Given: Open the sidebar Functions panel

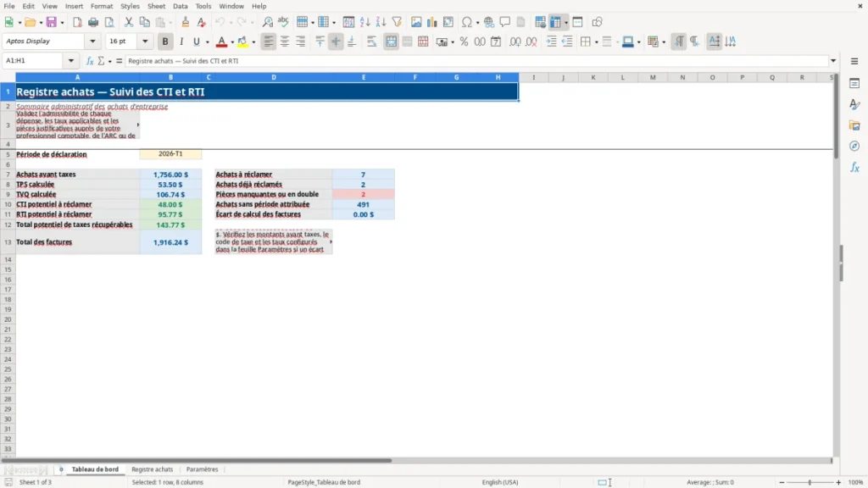Looking at the screenshot, I should click(x=854, y=167).
